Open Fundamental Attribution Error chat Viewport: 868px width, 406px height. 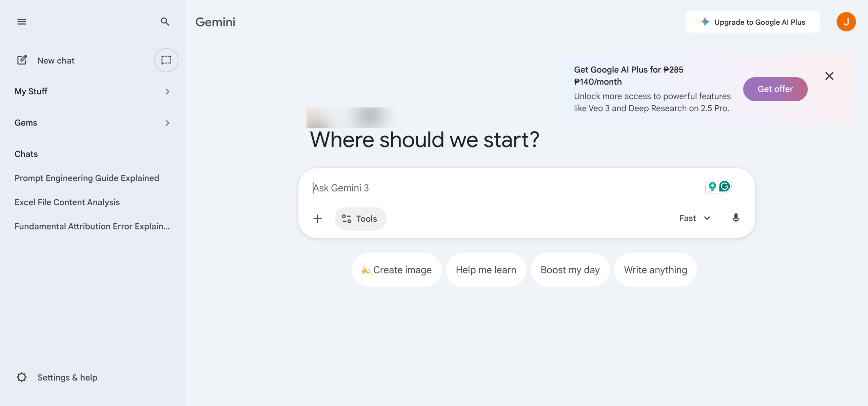[92, 226]
